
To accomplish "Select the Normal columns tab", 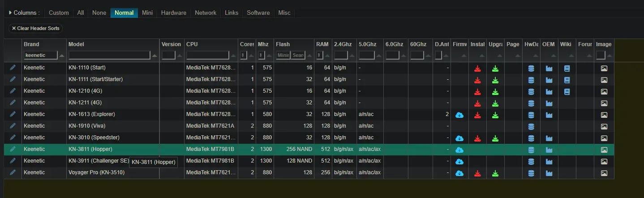I will [x=124, y=13].
